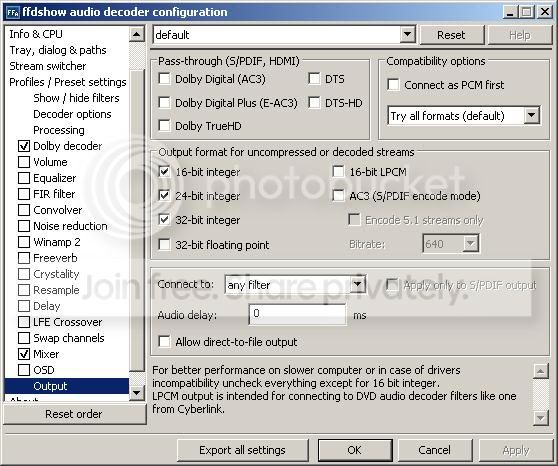Enable the Convolver filter checkbox
The height and width of the screenshot is (466, 558).
click(x=24, y=210)
